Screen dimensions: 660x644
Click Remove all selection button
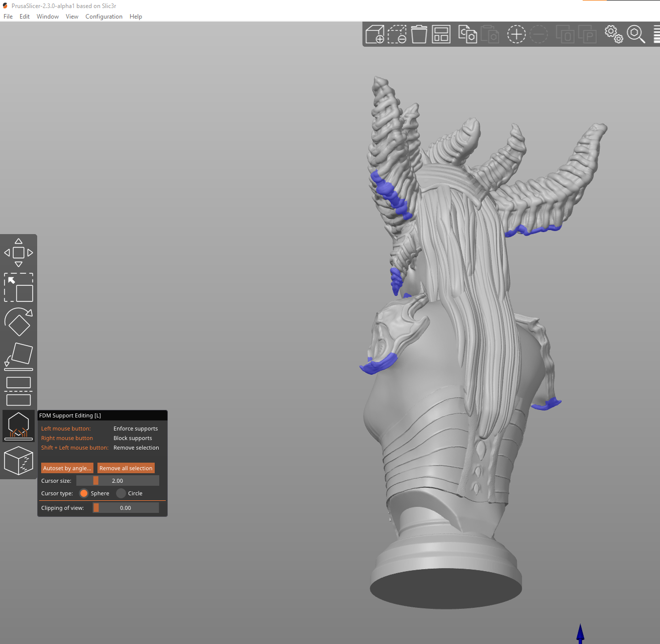tap(126, 468)
